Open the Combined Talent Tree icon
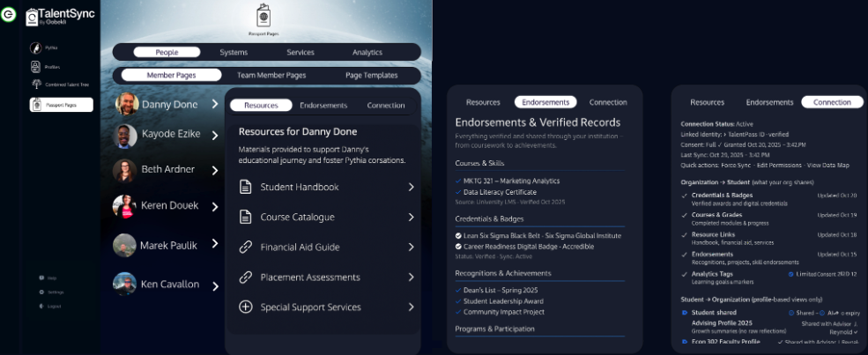This screenshot has height=355, width=868. (x=35, y=85)
